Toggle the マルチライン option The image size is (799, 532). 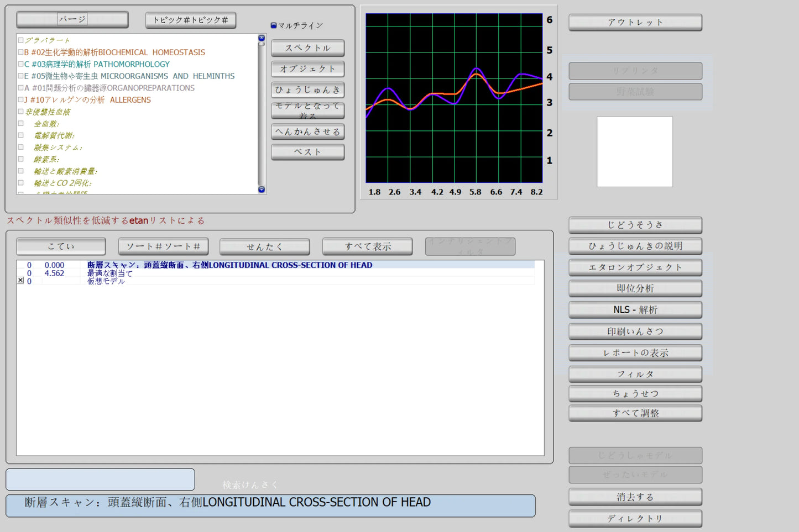274,25
